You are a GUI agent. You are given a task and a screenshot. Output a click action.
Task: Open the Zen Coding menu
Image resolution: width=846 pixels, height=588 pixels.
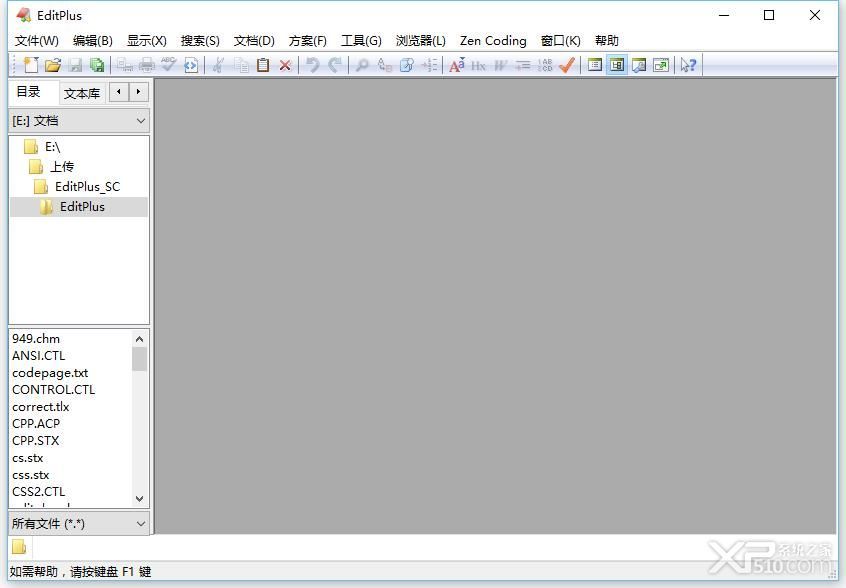point(493,41)
